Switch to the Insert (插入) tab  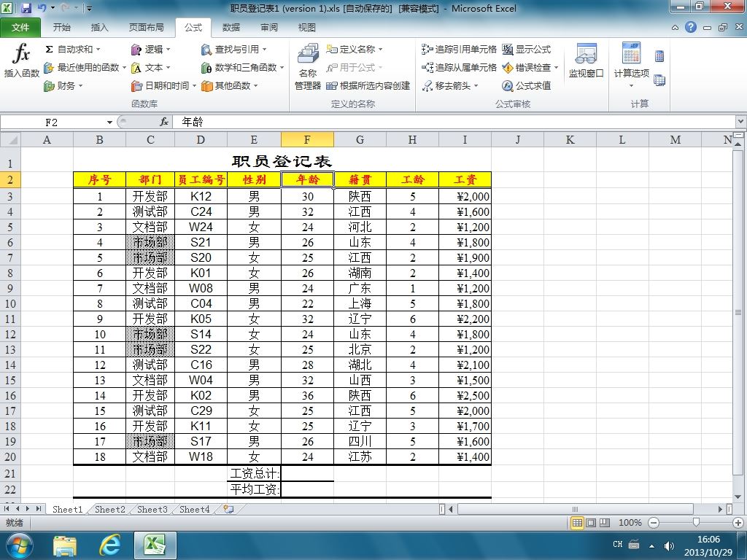99,28
